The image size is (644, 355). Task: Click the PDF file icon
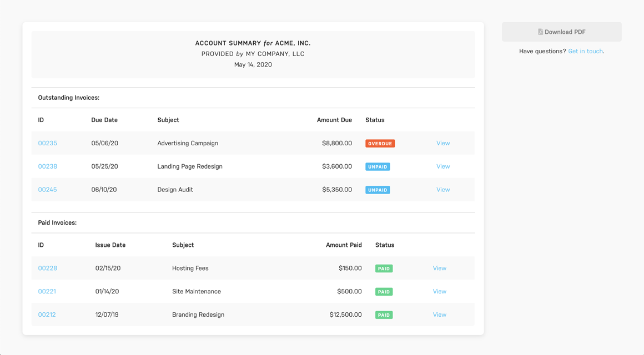pos(540,32)
